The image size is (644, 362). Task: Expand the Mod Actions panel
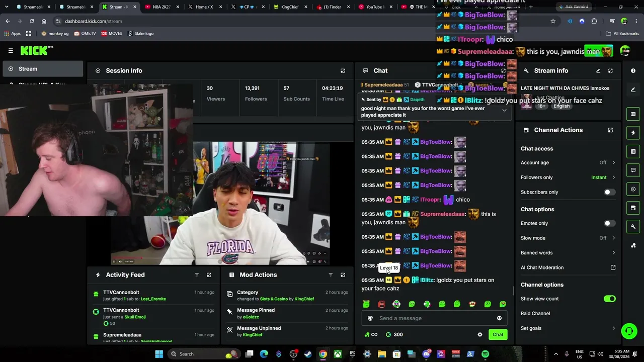point(343,275)
